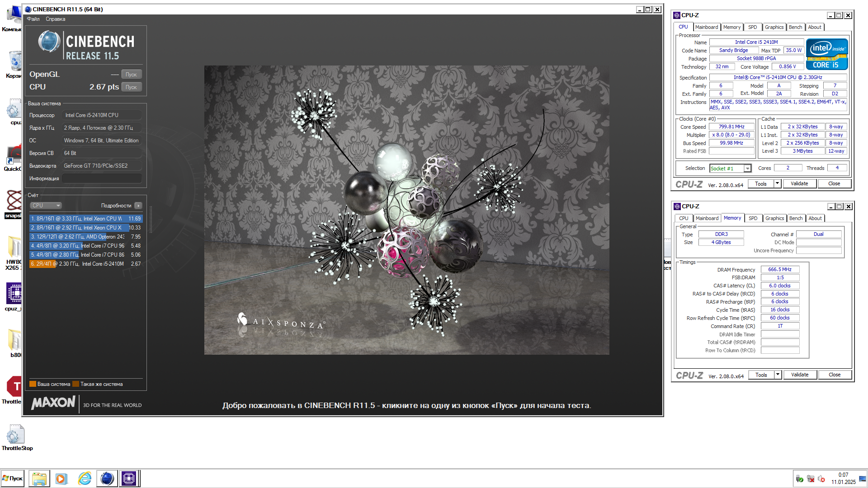868x488 pixels.
Task: Click the Intel Core i5 logo badge
Action: (826, 54)
